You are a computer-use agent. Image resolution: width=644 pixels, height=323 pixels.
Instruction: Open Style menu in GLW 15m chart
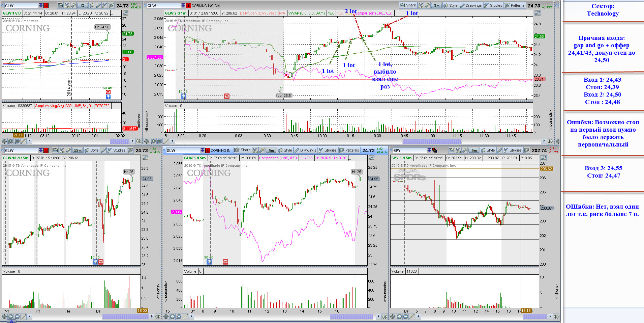click(x=92, y=150)
